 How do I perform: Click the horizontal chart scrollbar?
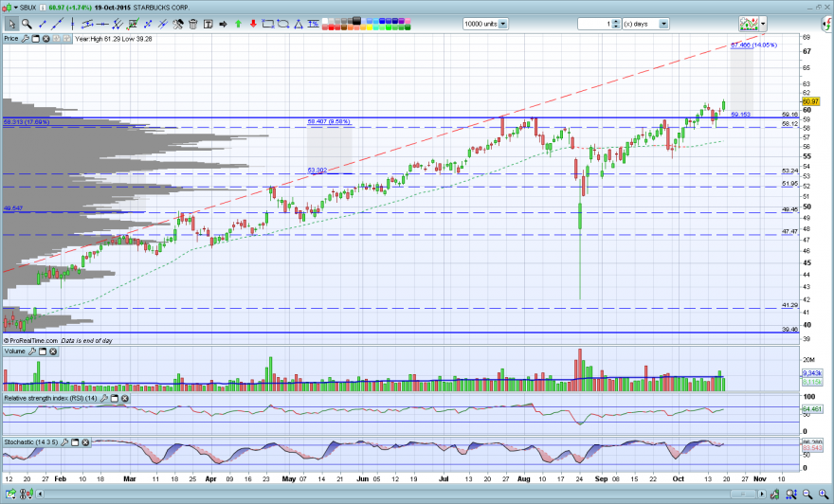pos(401,494)
